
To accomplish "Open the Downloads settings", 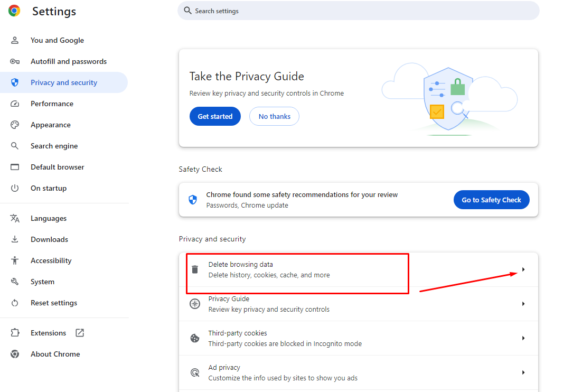I will 63,239.
